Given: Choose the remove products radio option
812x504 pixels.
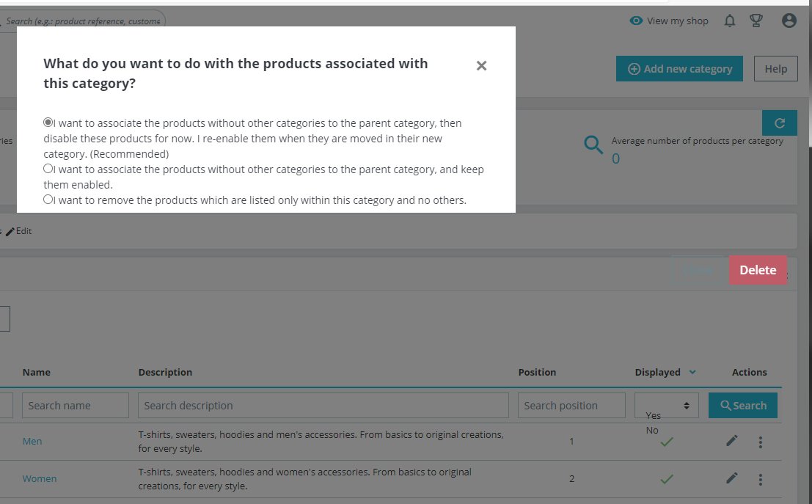Looking at the screenshot, I should [48, 200].
